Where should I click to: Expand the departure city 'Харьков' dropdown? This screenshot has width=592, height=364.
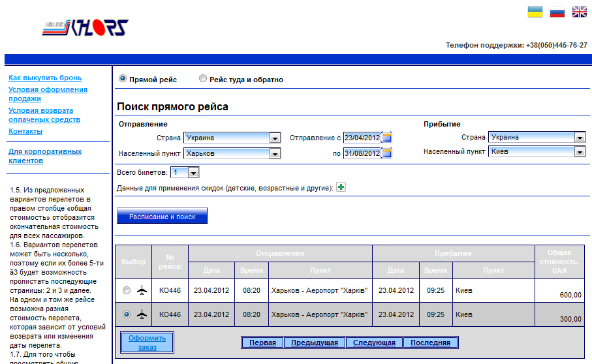(275, 153)
